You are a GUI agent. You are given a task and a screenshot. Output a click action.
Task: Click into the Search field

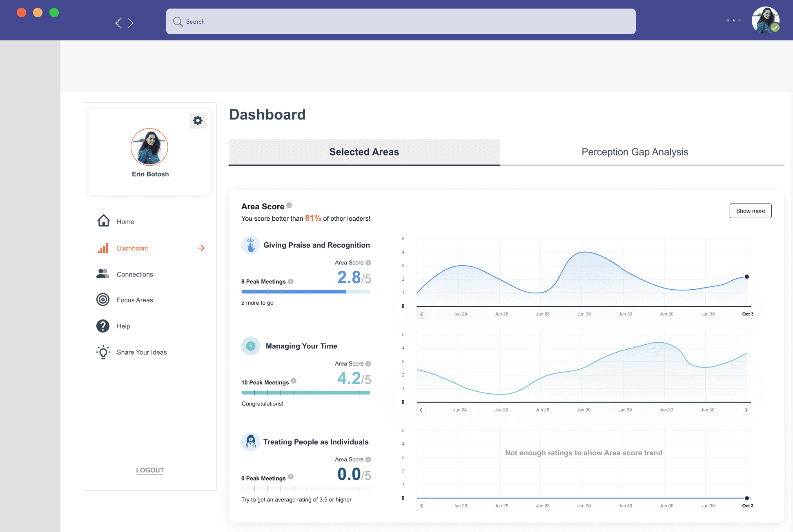(x=400, y=22)
